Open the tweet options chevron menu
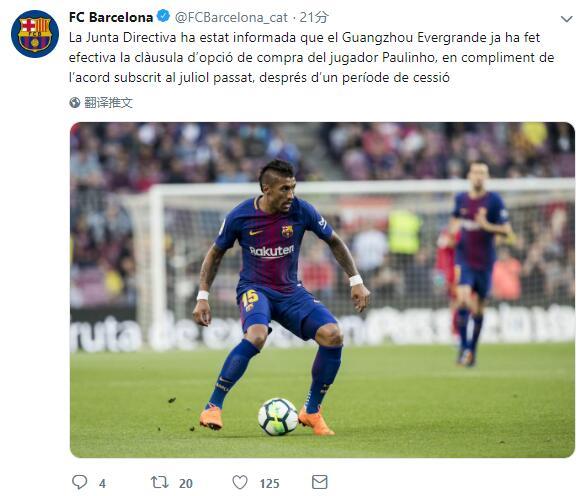 click(566, 19)
